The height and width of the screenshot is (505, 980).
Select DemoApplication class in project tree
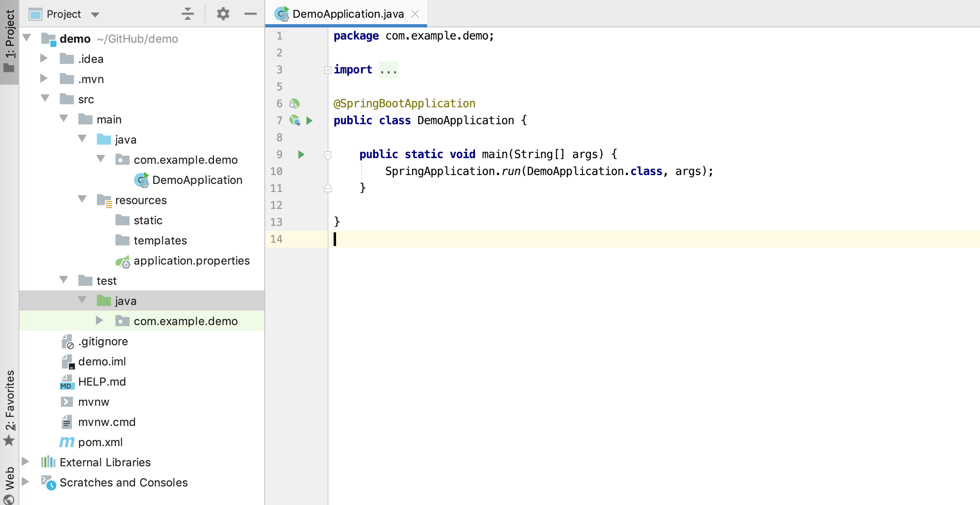[x=197, y=180]
